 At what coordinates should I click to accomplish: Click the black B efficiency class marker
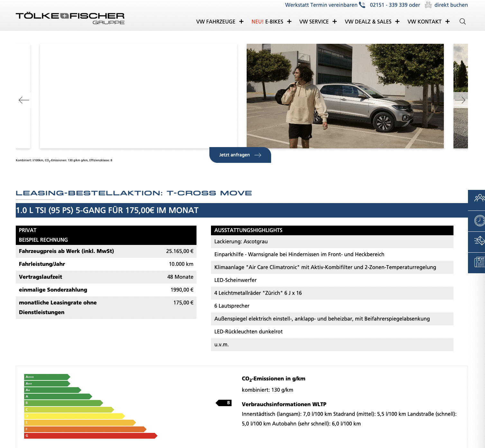point(224,403)
